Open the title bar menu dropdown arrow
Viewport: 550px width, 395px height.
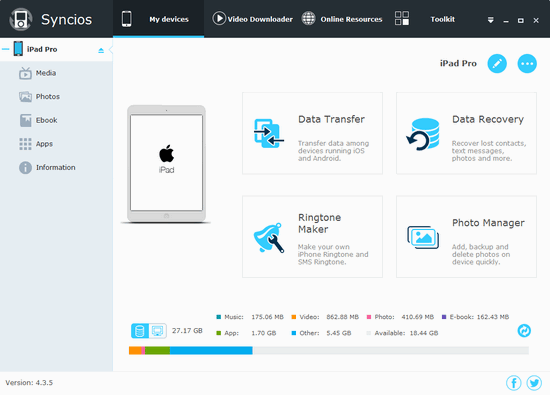491,20
